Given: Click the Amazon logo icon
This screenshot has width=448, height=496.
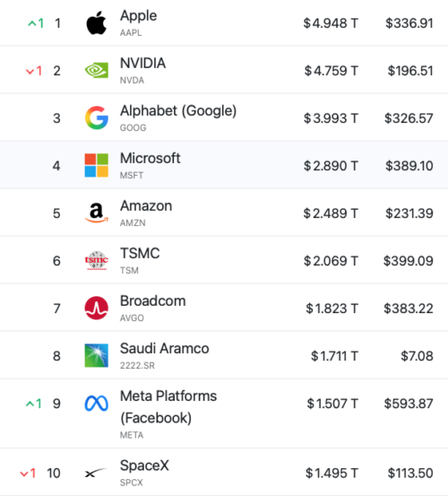Looking at the screenshot, I should (x=97, y=213).
